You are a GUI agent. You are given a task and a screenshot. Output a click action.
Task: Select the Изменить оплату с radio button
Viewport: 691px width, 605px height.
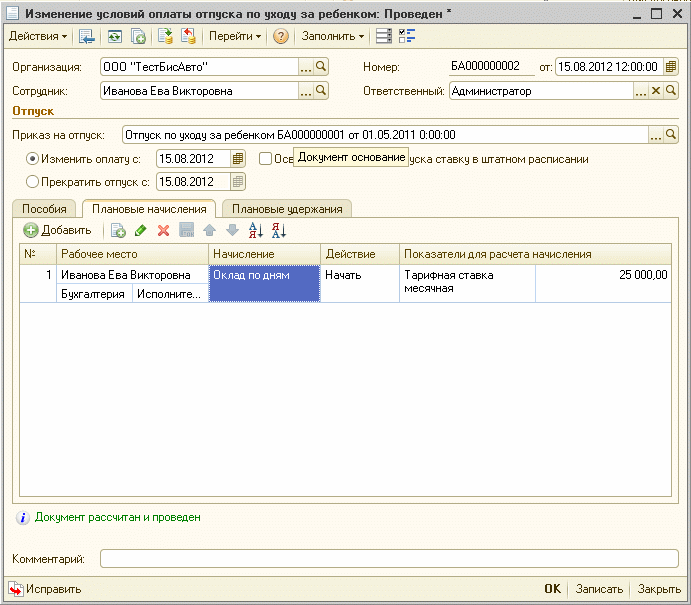point(32,159)
